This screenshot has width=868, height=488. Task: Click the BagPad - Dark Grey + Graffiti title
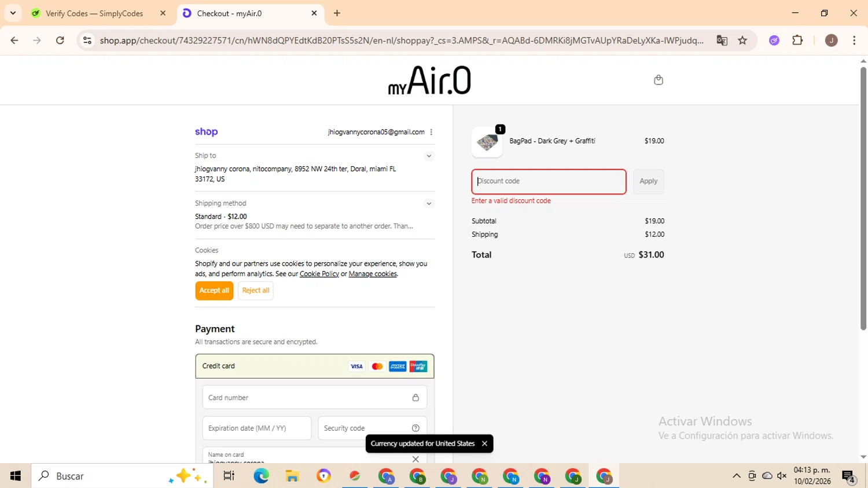(552, 141)
